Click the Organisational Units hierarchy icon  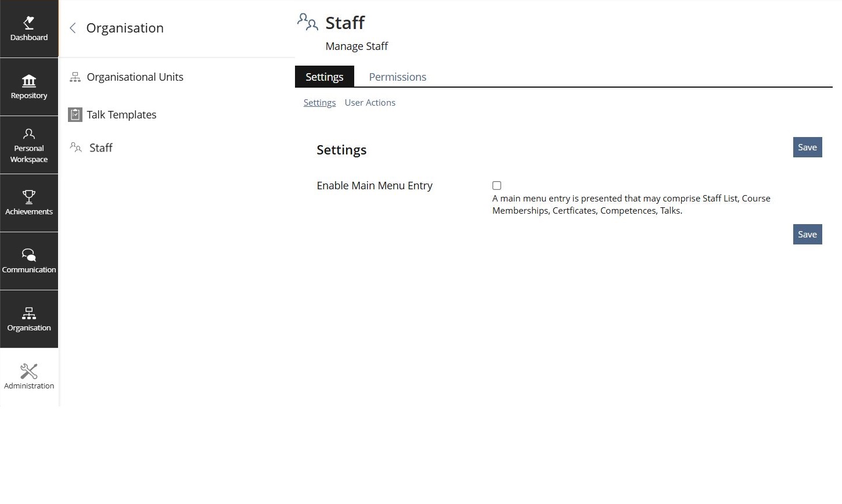point(75,77)
